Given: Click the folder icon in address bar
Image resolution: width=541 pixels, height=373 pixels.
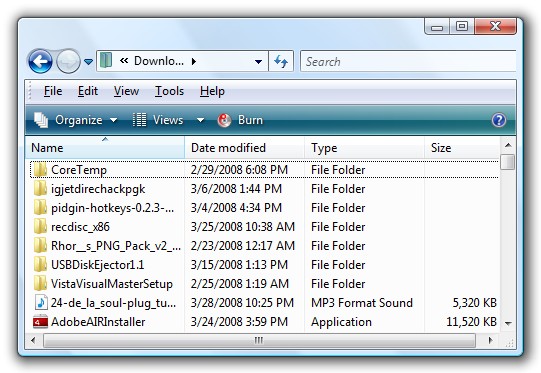Looking at the screenshot, I should click(106, 61).
